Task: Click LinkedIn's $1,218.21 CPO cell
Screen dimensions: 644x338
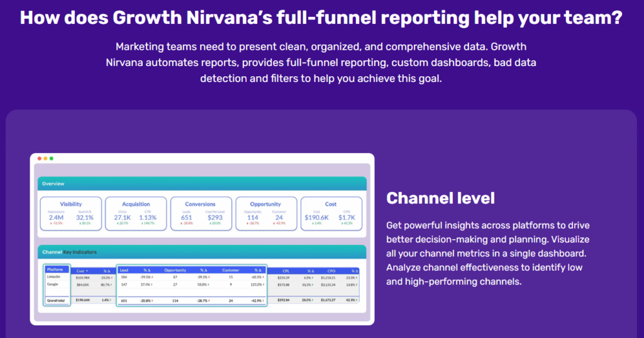Action: (x=328, y=278)
